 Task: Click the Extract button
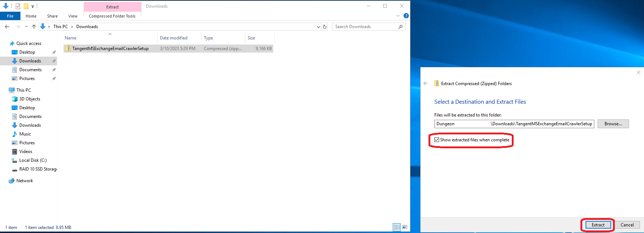coord(598,225)
